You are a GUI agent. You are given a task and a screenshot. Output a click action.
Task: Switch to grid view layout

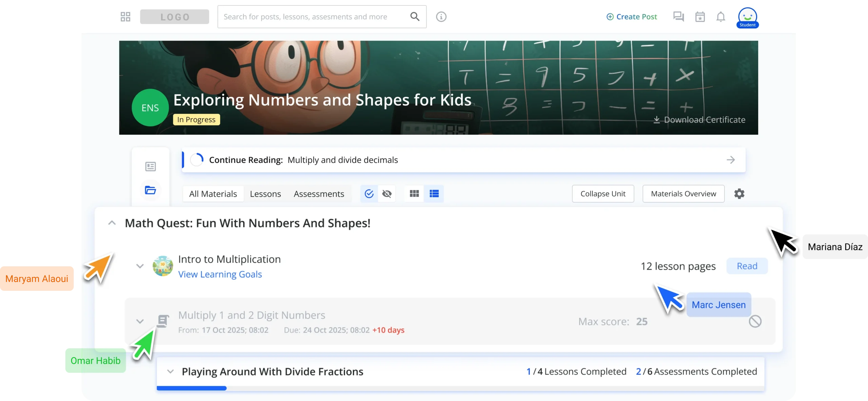[x=414, y=194]
